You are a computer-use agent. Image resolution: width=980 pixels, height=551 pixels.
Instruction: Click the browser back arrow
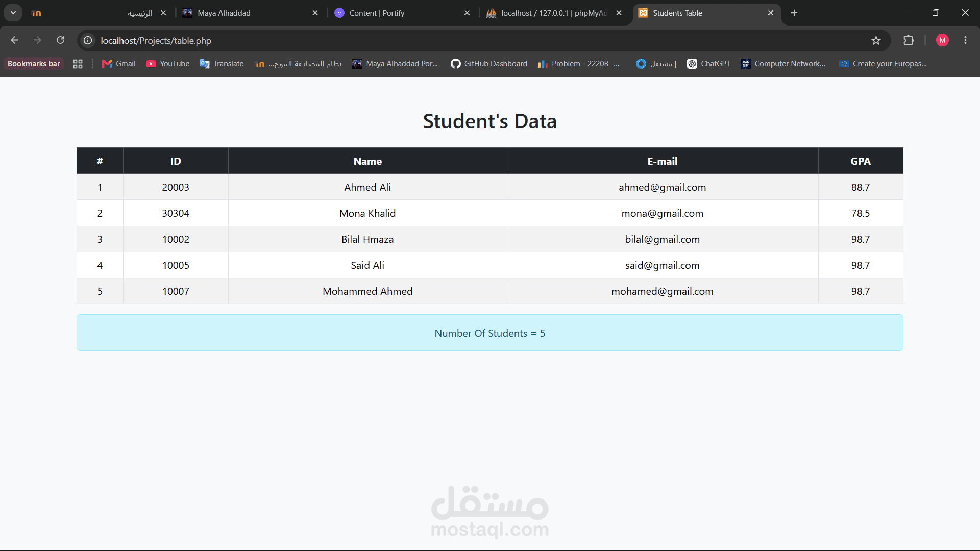tap(14, 40)
